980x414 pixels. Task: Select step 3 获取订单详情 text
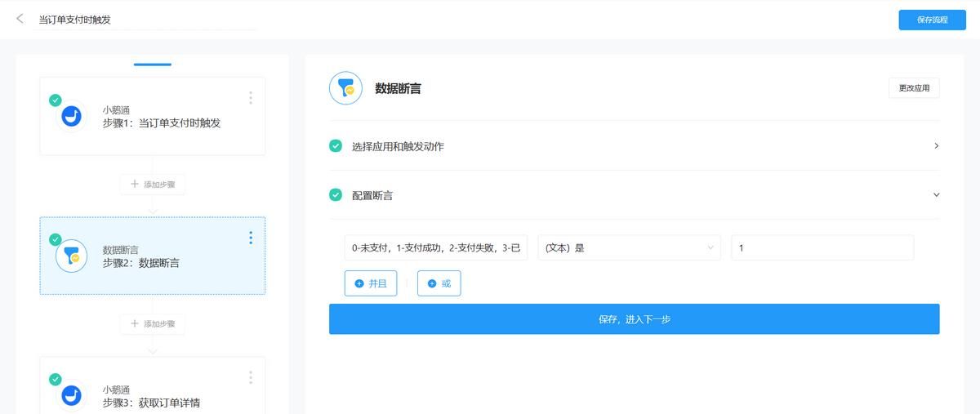[151, 403]
